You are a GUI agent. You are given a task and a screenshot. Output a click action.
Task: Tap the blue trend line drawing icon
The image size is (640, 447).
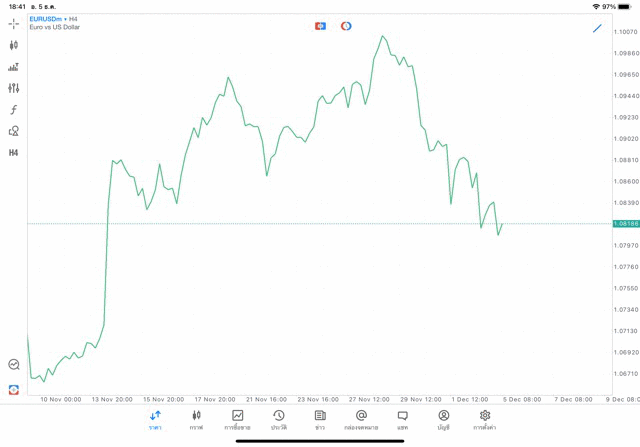[x=597, y=28]
